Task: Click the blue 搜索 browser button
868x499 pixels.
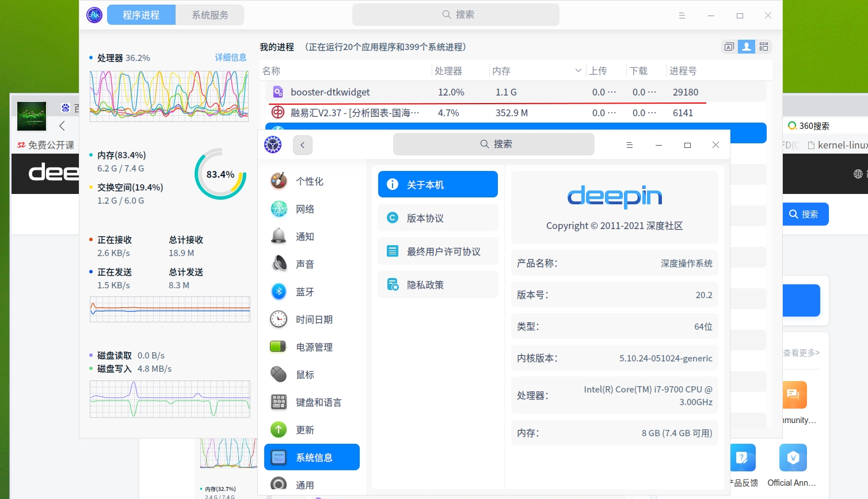Action: 805,214
